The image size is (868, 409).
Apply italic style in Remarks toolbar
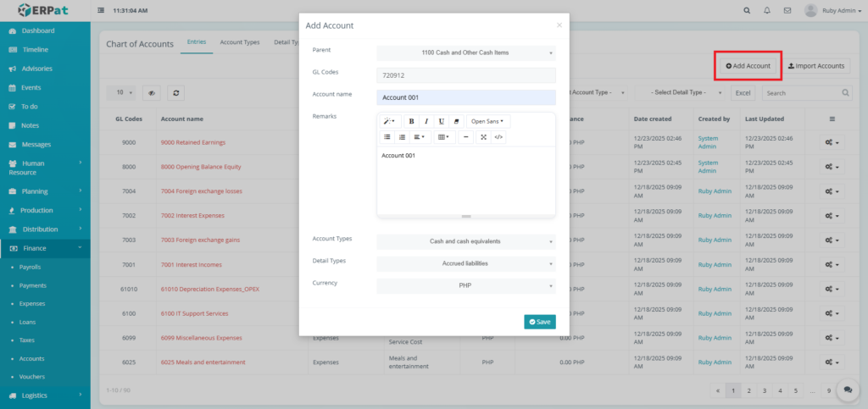[426, 121]
